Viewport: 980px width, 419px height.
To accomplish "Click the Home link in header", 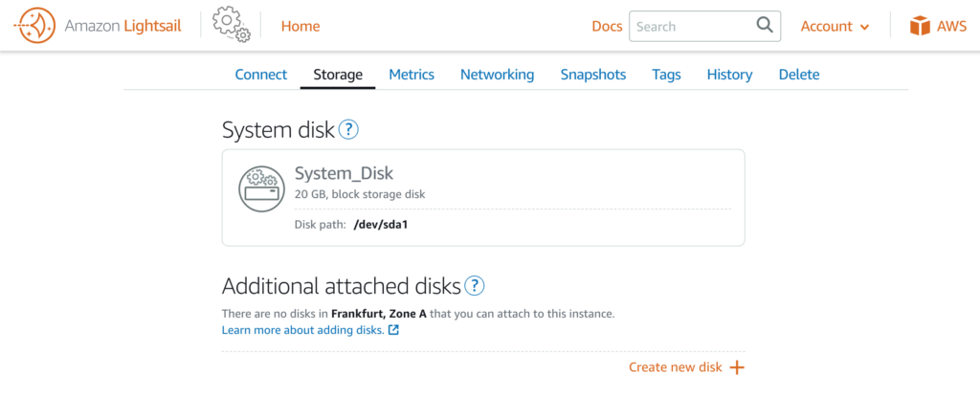I will point(300,26).
